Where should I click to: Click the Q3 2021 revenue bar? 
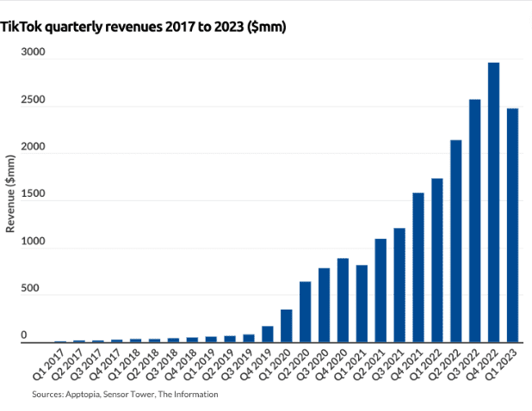[399, 285]
